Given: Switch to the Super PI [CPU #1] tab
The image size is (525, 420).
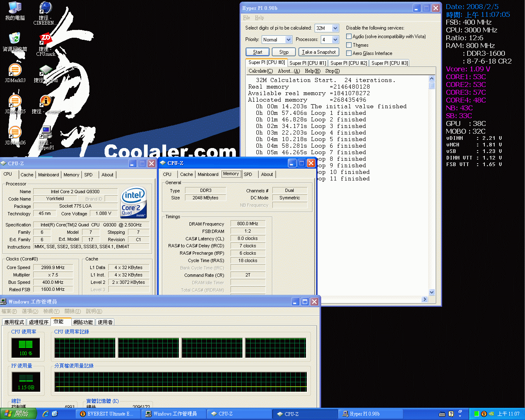Looking at the screenshot, I should pos(308,63).
